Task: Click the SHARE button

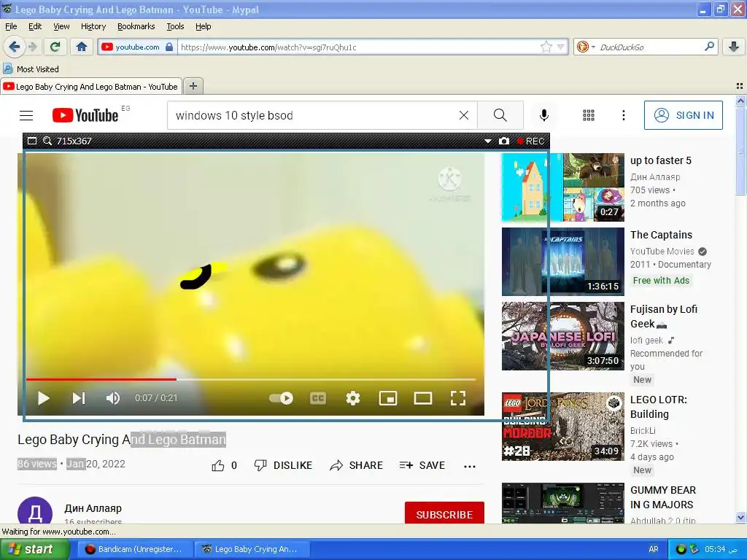Action: point(356,465)
